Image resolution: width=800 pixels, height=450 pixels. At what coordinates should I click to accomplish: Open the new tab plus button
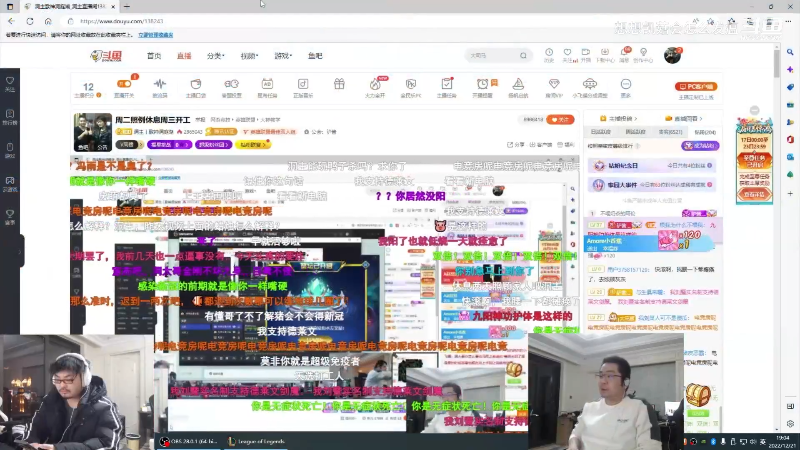(127, 6)
